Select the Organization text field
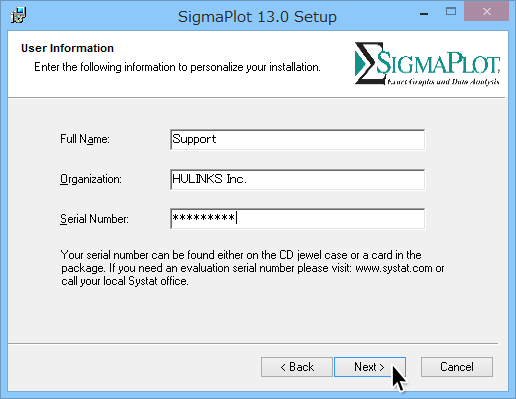 pyautogui.click(x=297, y=180)
